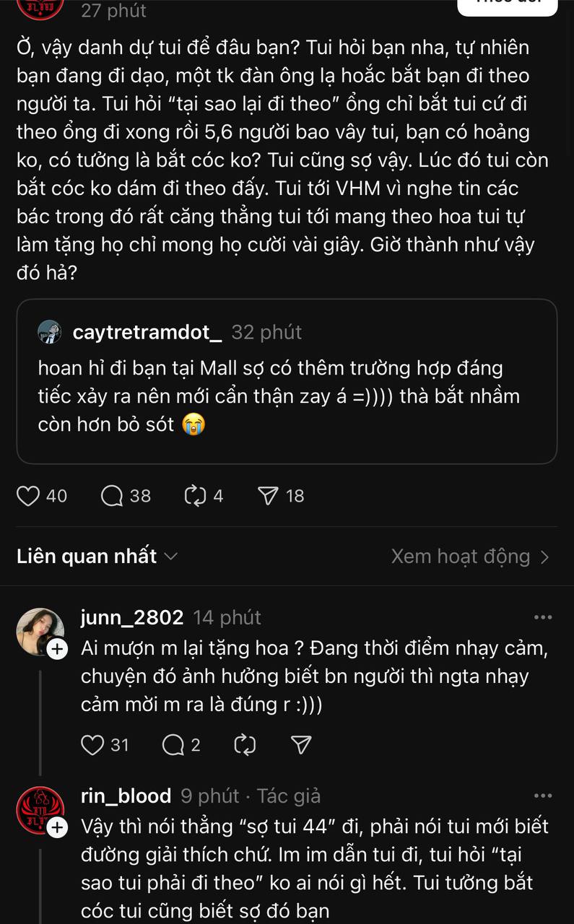Open junn_2802's profile username link
The image size is (574, 924).
(x=132, y=618)
